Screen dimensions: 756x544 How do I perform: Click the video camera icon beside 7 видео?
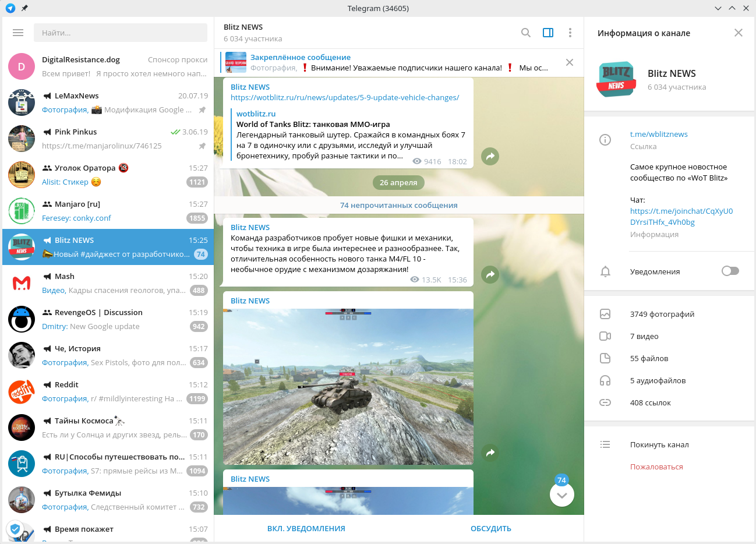pyautogui.click(x=605, y=336)
